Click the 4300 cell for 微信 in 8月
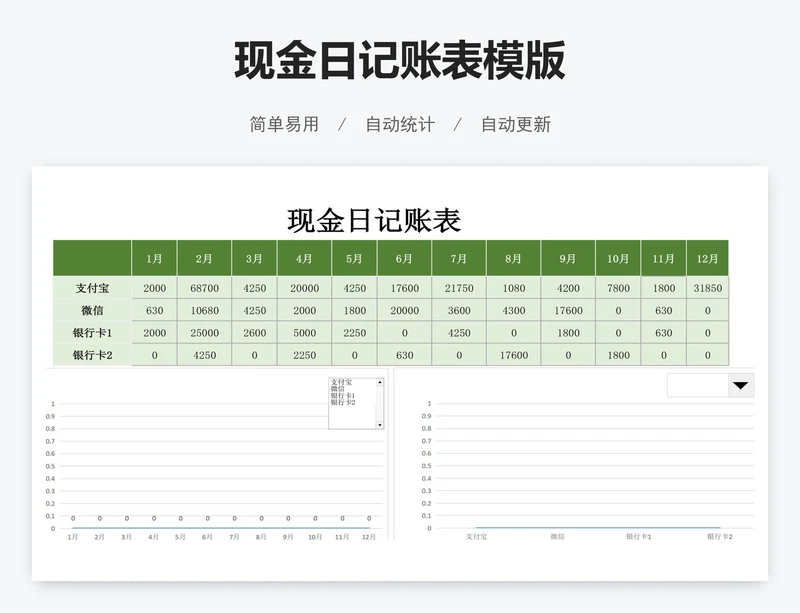The width and height of the screenshot is (800, 613). 513,310
